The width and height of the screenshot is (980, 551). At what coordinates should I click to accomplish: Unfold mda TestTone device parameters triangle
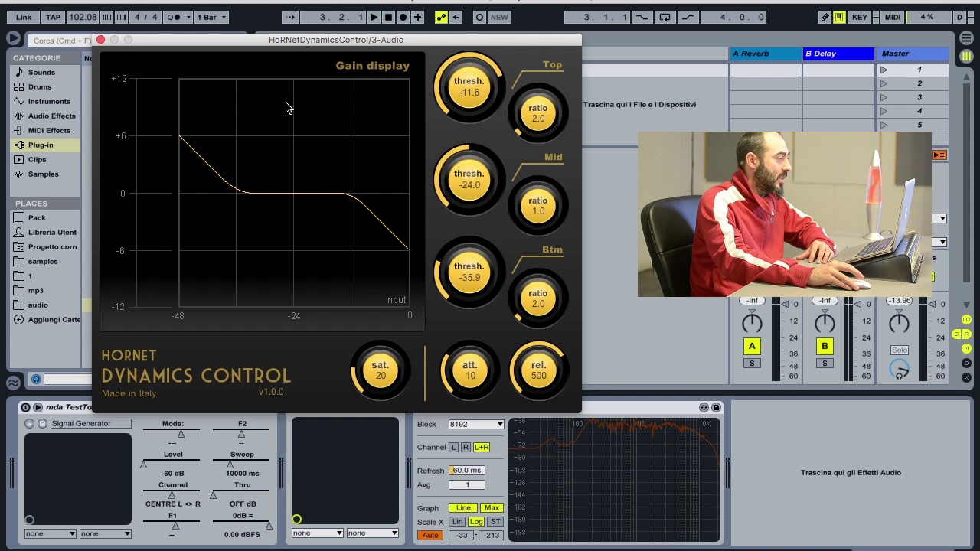tap(37, 407)
